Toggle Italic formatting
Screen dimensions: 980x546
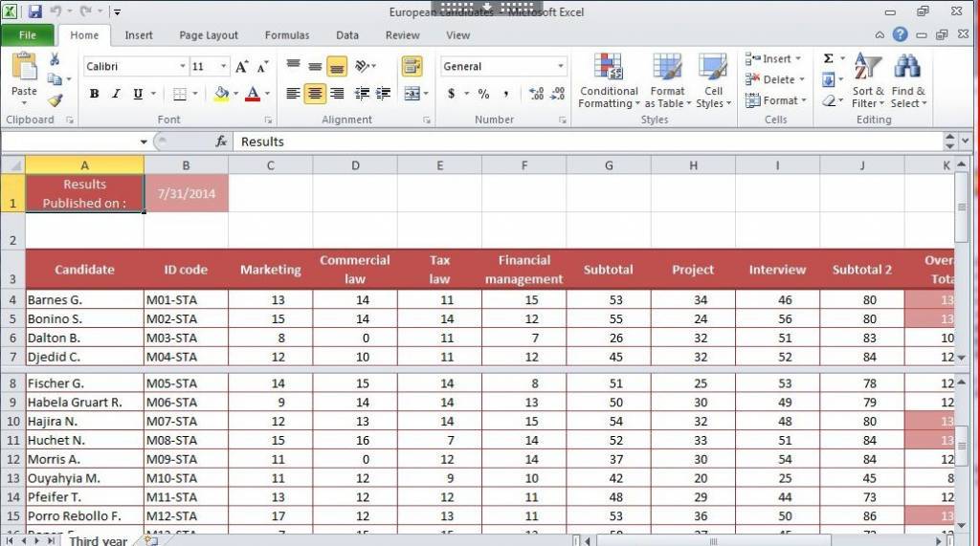[x=116, y=94]
